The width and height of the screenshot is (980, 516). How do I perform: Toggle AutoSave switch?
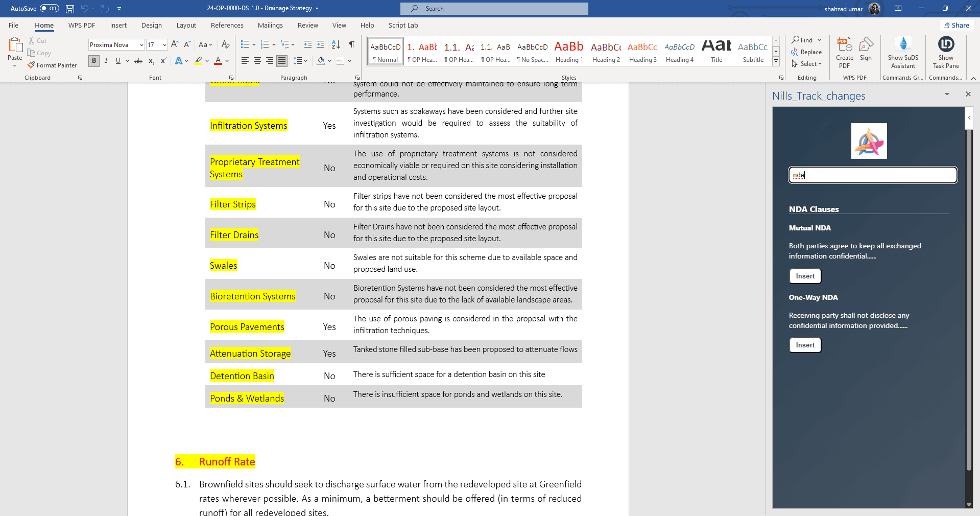(x=50, y=8)
